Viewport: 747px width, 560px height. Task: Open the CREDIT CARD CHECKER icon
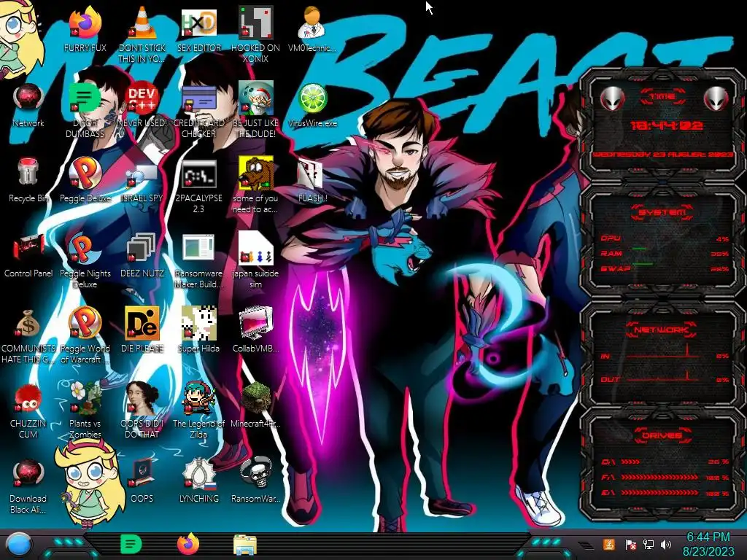pyautogui.click(x=198, y=98)
